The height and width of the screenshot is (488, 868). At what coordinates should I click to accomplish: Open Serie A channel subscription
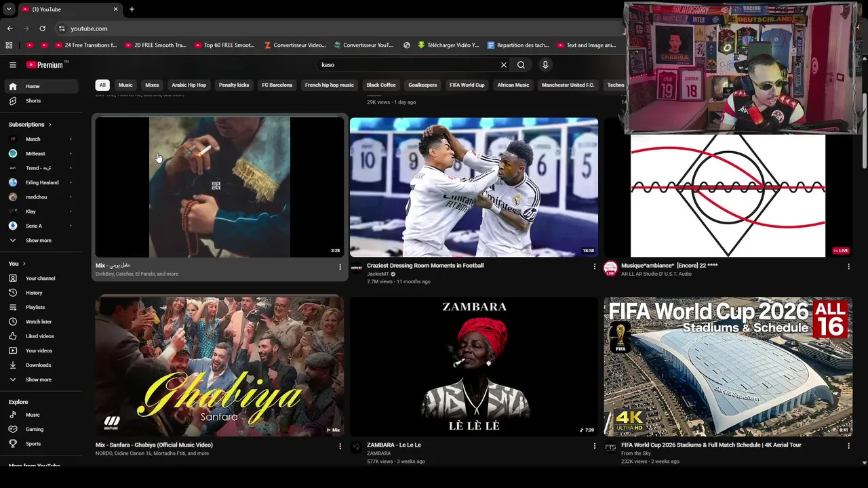41,226
